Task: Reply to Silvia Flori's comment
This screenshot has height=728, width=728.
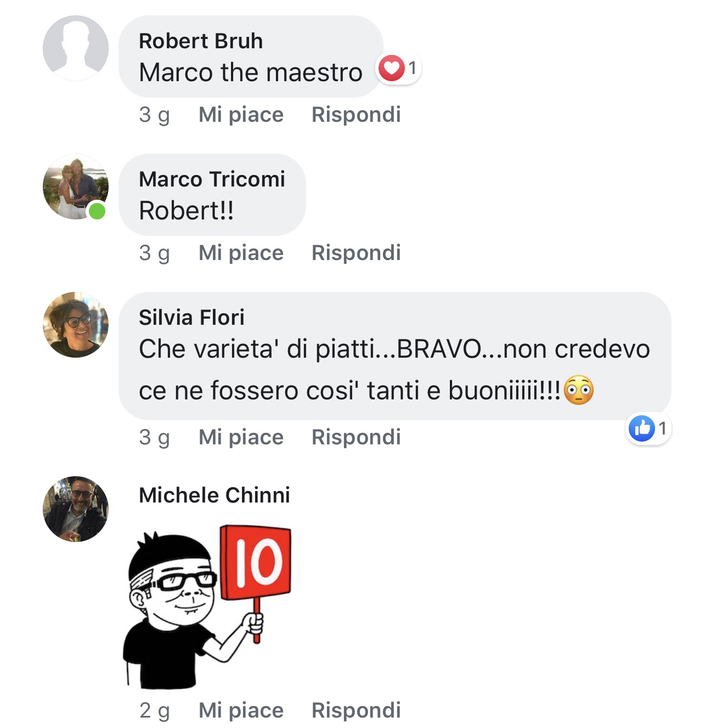Action: tap(356, 437)
